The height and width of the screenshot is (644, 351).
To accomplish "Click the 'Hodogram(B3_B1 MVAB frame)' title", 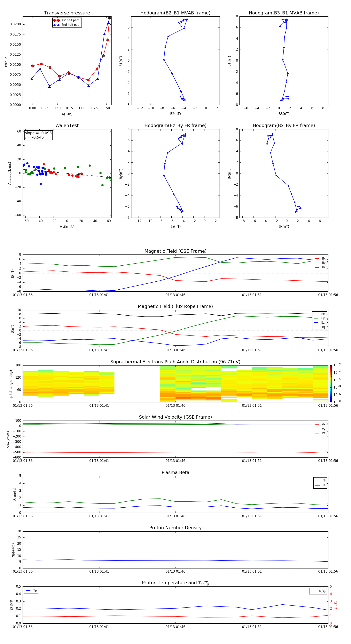I will 284,13.
